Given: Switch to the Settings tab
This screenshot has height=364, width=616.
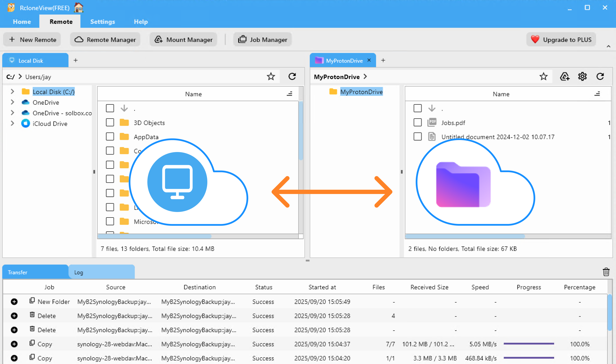Looking at the screenshot, I should click(x=103, y=22).
